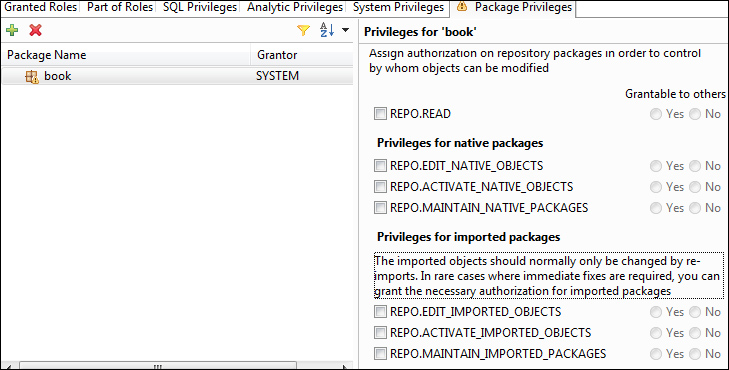The image size is (729, 370).
Task: Select Yes for REPO.MAINTAIN_NATIVE_PACKAGES
Action: (x=656, y=208)
